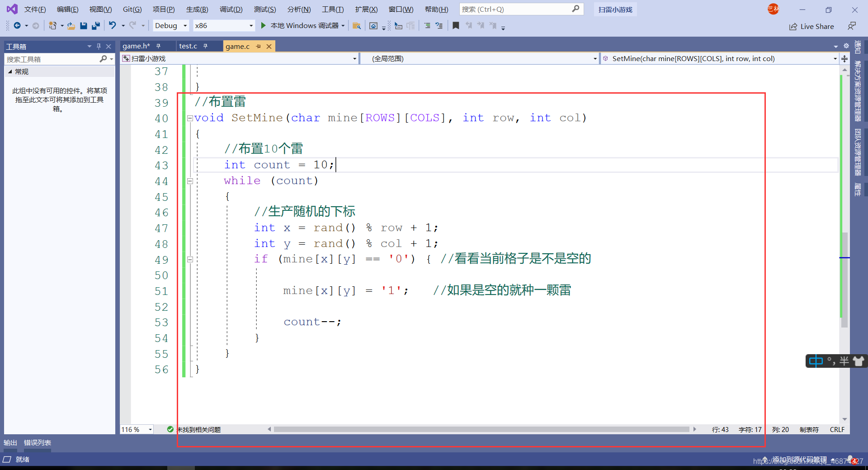Click the editor horizontal scrollbar thumb

tap(481, 429)
